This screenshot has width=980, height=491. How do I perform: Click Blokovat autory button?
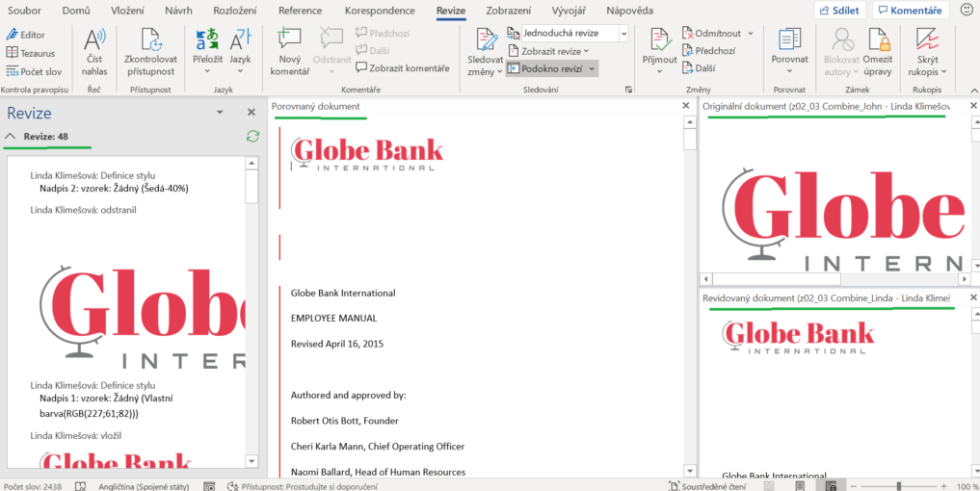click(843, 53)
